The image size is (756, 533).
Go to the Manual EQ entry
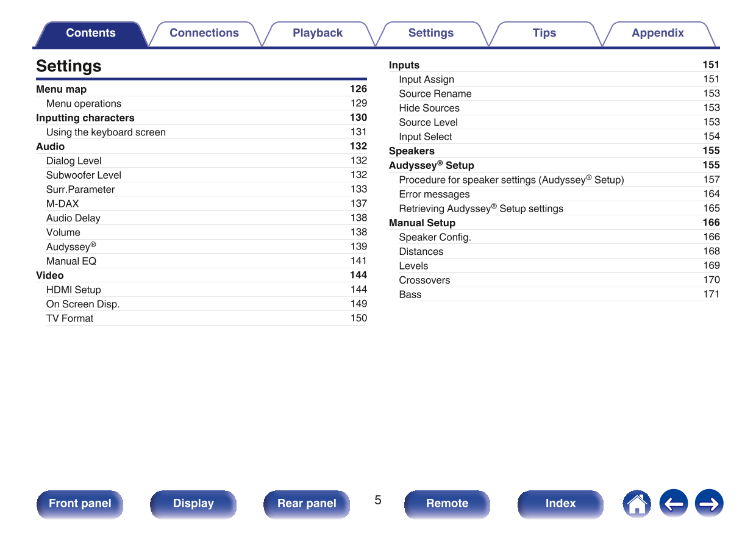coord(71,261)
